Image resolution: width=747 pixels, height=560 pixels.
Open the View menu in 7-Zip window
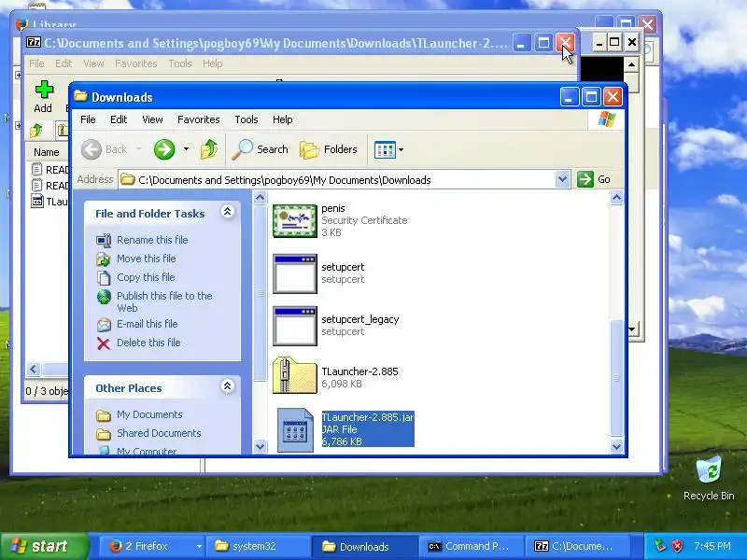click(x=93, y=63)
